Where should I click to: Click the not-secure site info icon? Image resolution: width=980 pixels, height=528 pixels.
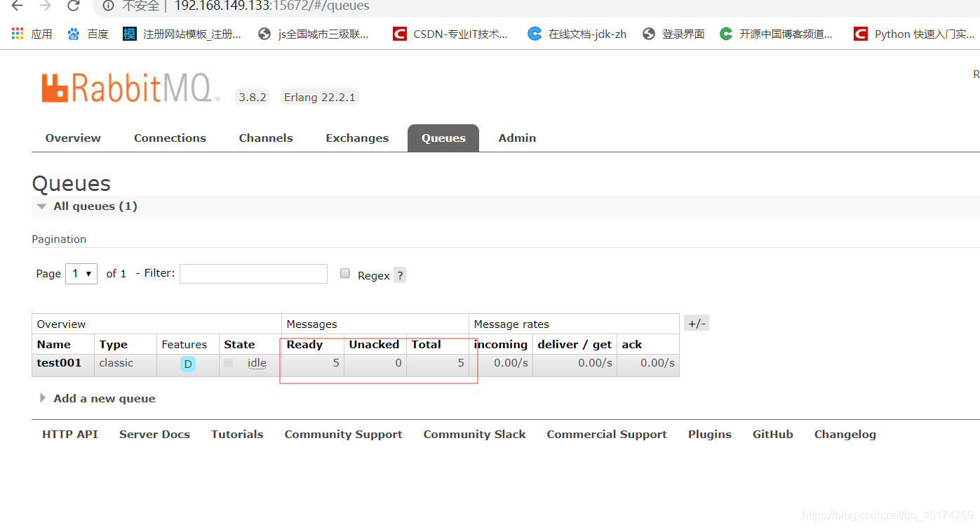pyautogui.click(x=108, y=6)
